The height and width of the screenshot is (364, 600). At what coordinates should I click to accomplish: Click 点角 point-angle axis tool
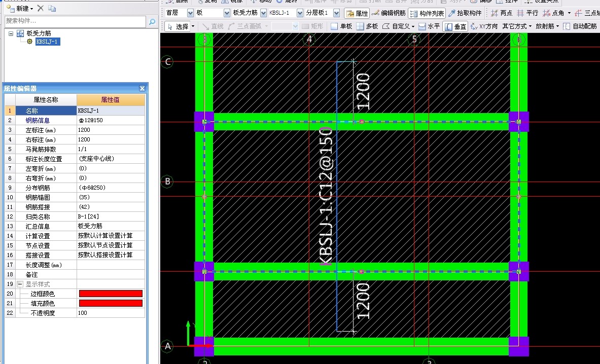[x=553, y=13]
